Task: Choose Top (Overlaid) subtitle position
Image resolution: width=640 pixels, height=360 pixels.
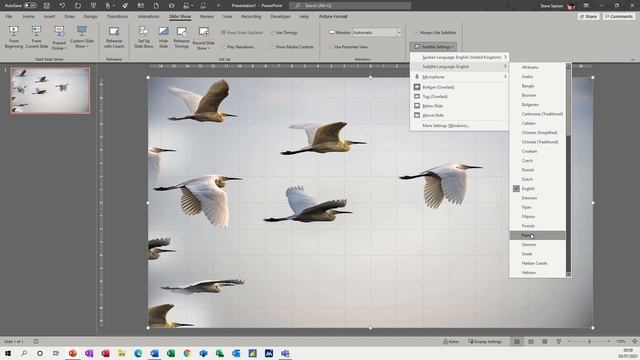Action: [460, 96]
